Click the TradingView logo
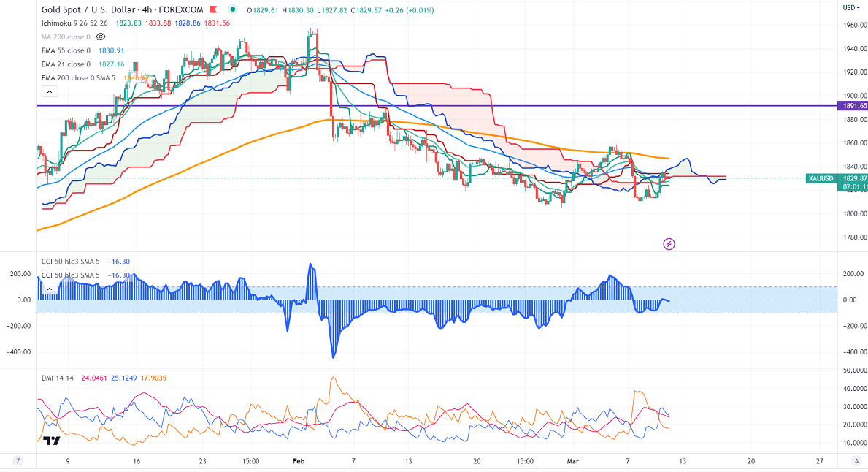The image size is (868, 472). pyautogui.click(x=51, y=441)
